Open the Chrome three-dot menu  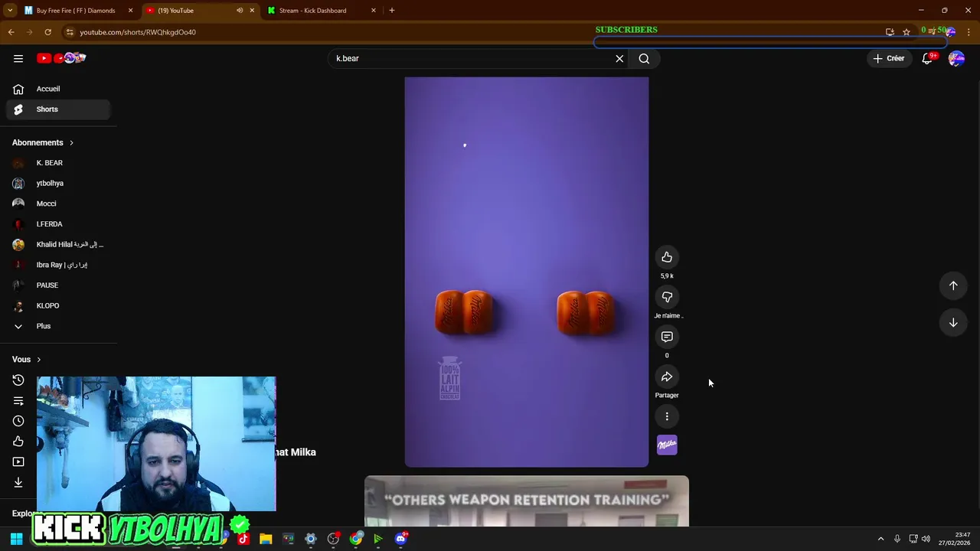(969, 32)
